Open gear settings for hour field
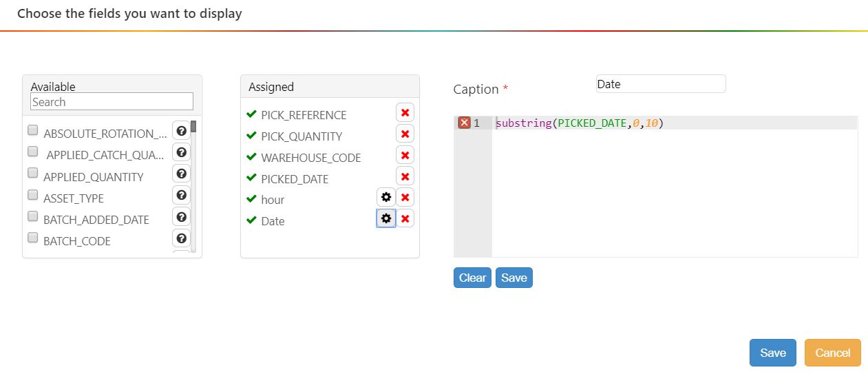 [386, 198]
